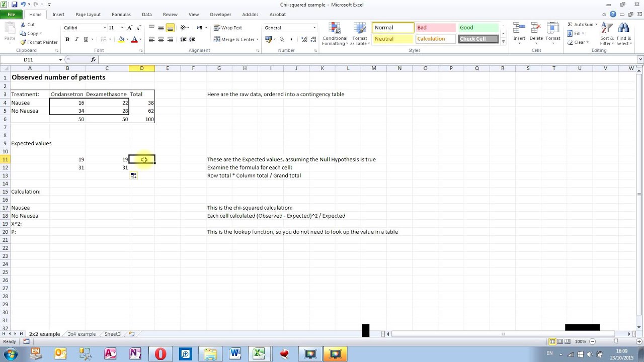Open Word from the Windows taskbar
Viewport: 644px width, 362px height.
pos(235,354)
